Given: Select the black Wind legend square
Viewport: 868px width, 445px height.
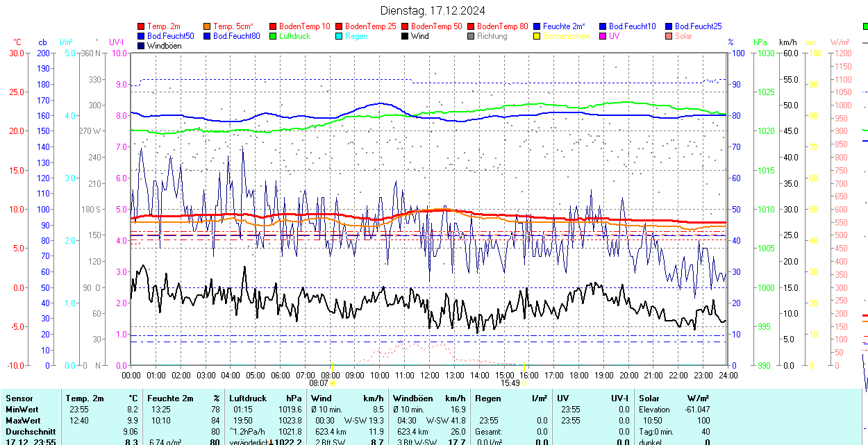Looking at the screenshot, I should coord(406,36).
